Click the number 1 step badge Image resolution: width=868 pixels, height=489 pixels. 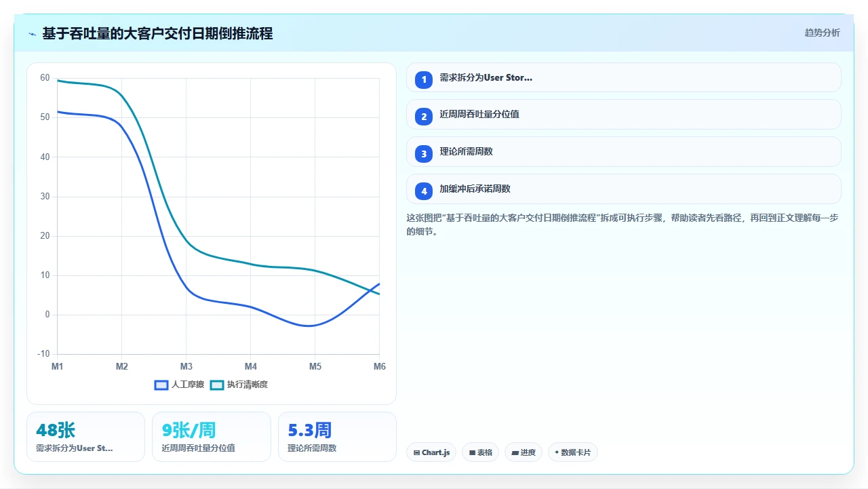[424, 79]
